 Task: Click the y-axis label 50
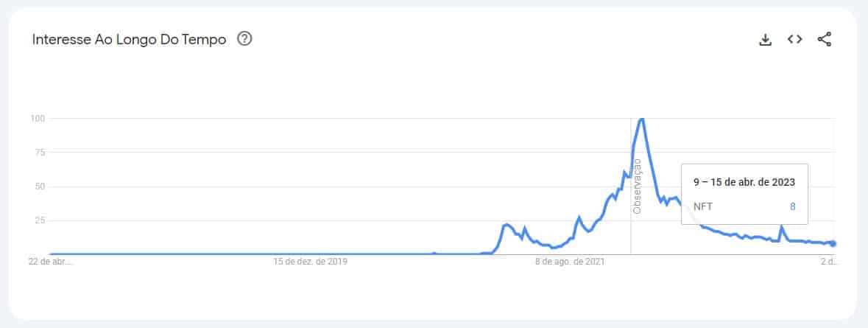coord(40,186)
